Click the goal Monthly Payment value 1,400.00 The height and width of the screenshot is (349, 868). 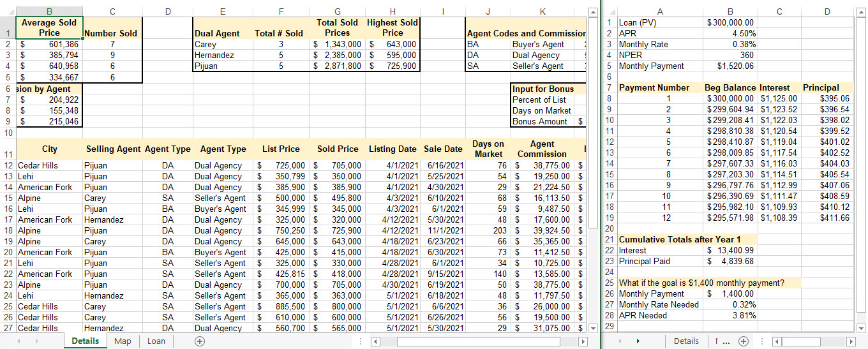click(x=730, y=293)
